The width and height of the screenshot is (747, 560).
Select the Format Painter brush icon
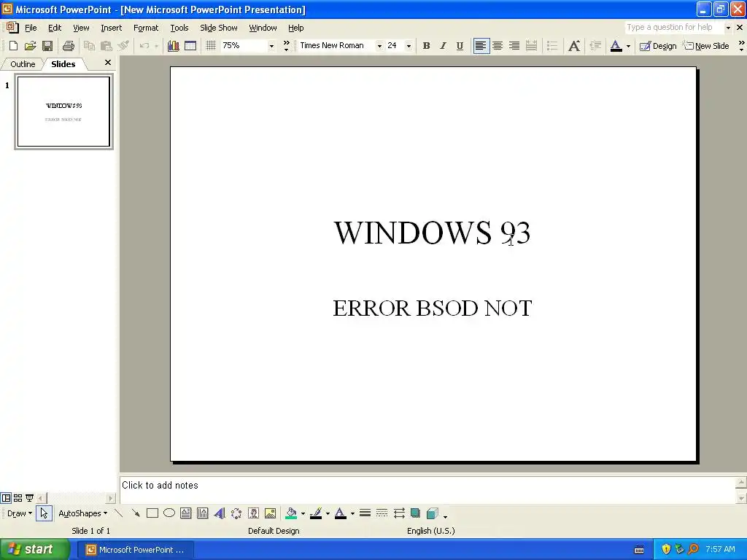pos(123,46)
